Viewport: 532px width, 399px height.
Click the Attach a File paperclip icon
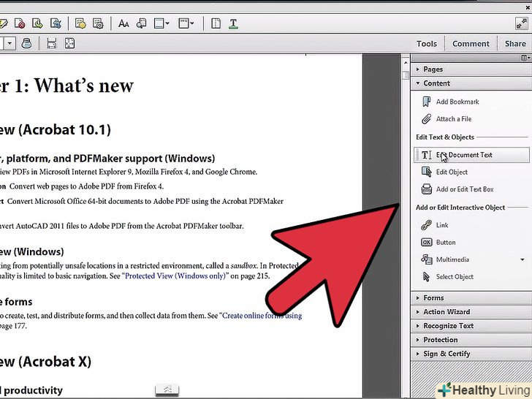click(426, 119)
